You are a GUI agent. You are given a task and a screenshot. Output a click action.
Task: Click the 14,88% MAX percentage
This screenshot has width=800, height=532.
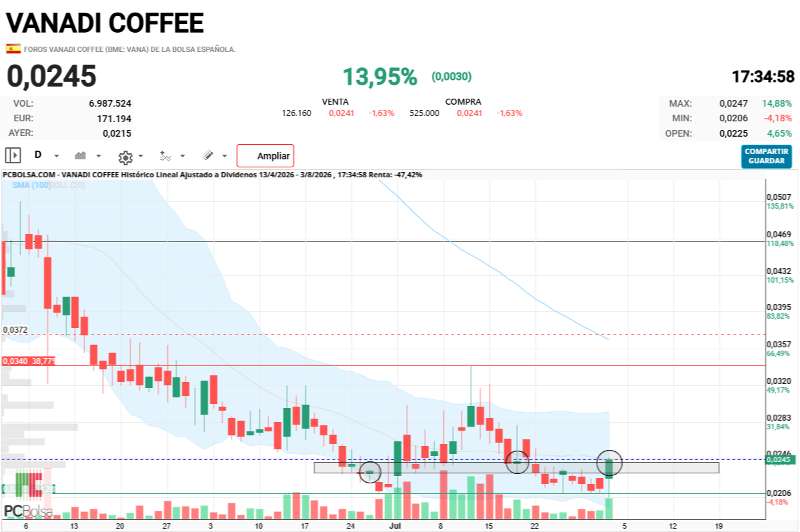click(777, 103)
